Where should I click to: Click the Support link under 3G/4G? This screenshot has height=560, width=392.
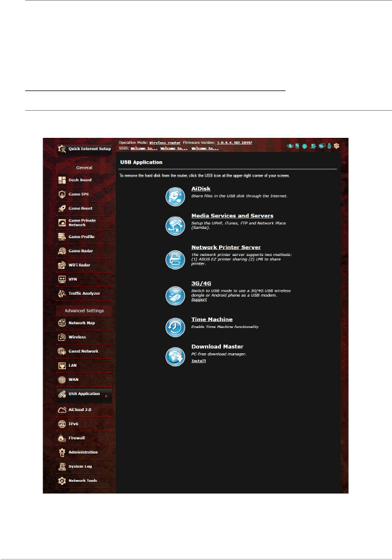(x=199, y=300)
